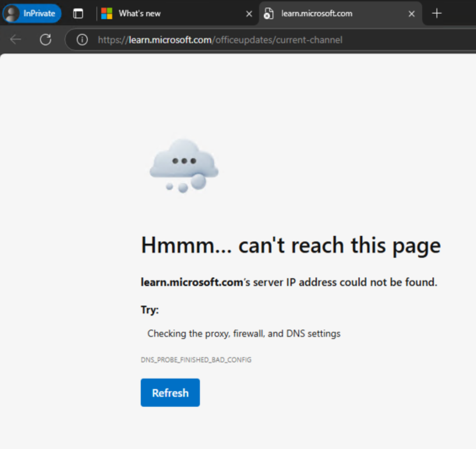Select 'Checking the proxy, firewall, and DNS settings'
The image size is (476, 449).
244,333
